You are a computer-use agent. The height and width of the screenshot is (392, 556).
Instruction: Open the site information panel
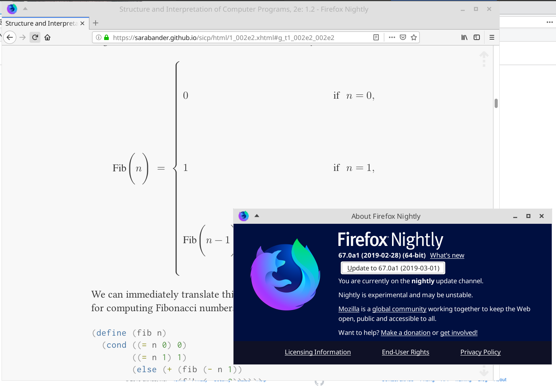click(98, 37)
